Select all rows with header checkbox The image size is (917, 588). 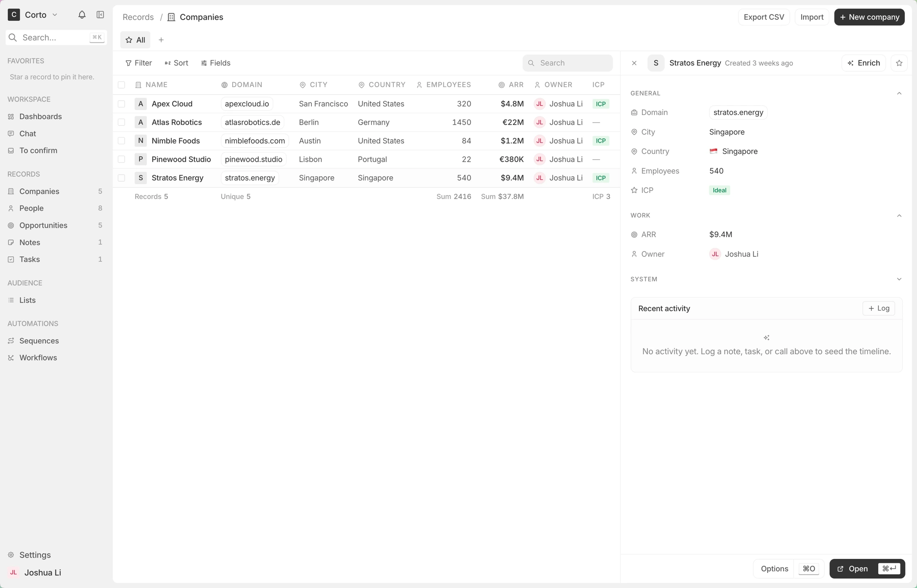tap(121, 85)
